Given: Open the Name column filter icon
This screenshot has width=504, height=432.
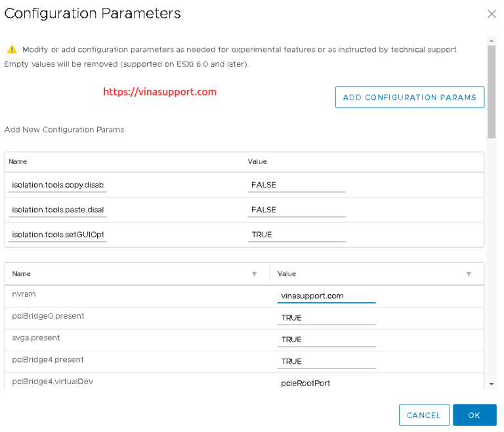Looking at the screenshot, I should [x=254, y=274].
